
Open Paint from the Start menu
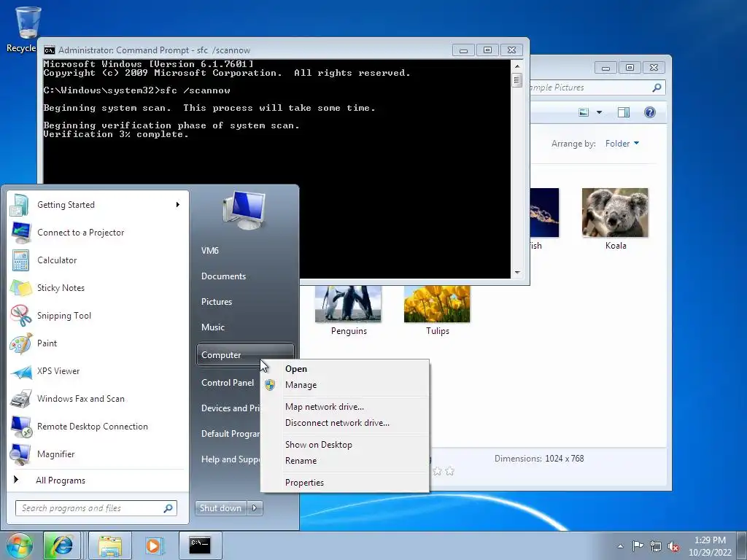pyautogui.click(x=98, y=343)
